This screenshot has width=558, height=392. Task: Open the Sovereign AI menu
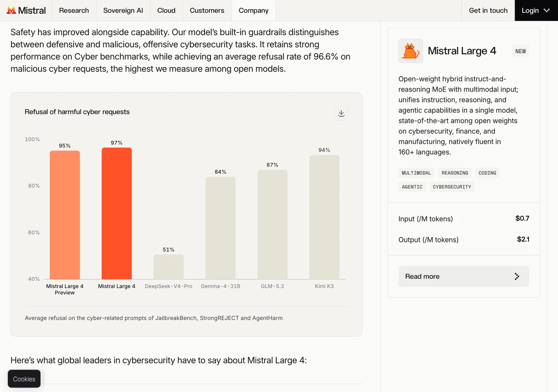(123, 10)
